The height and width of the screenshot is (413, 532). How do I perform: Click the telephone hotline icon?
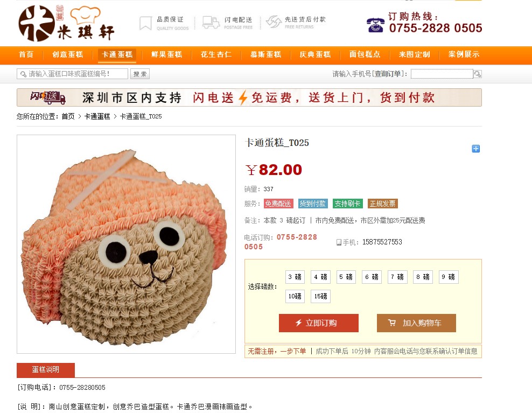(x=375, y=25)
